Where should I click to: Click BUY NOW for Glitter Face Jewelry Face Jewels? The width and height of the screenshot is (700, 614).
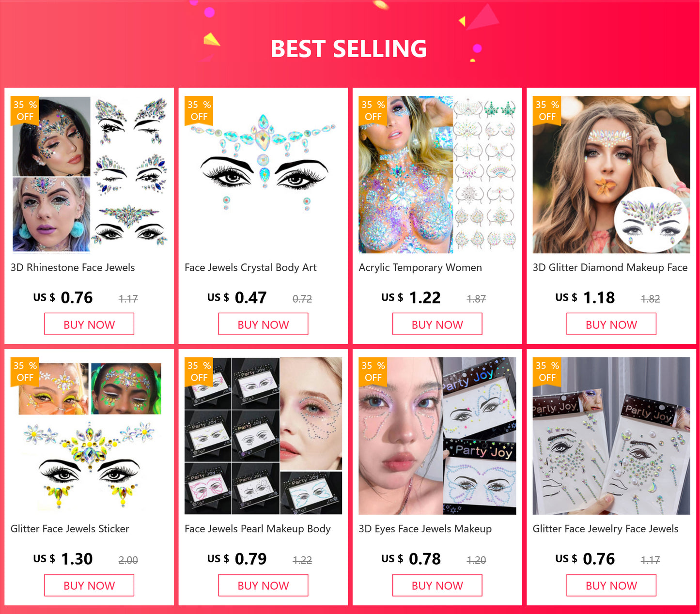coord(611,585)
